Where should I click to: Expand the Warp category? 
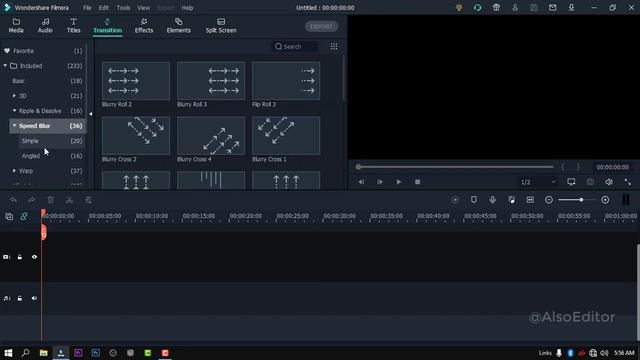tap(14, 171)
